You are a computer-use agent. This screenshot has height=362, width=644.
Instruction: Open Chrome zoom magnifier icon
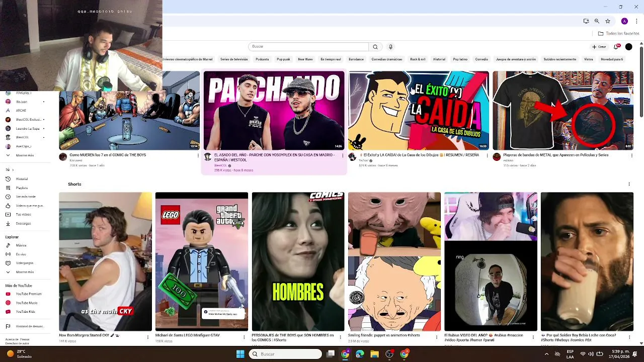click(x=597, y=21)
